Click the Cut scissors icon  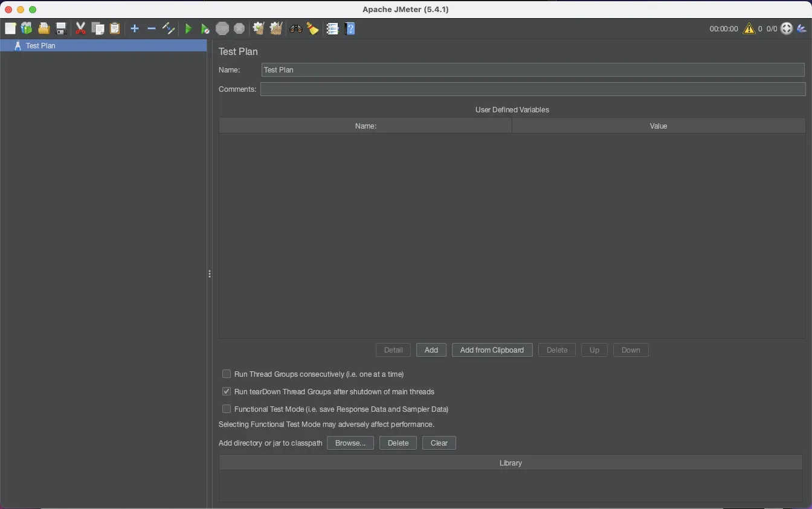coord(80,28)
